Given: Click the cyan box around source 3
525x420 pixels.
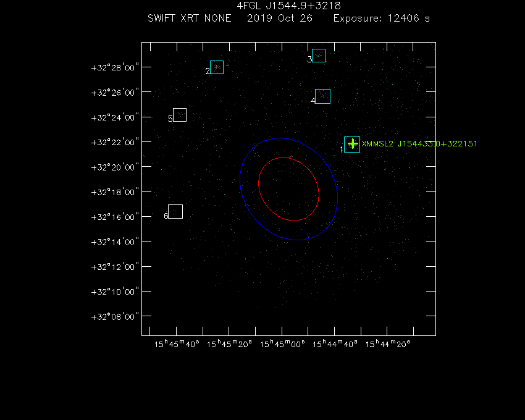Looking at the screenshot, I should 319,56.
